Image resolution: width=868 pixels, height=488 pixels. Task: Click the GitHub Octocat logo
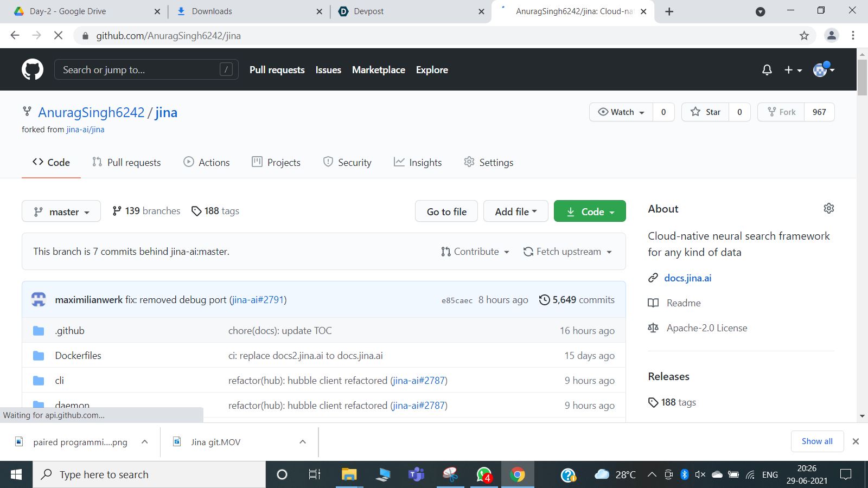tap(33, 70)
